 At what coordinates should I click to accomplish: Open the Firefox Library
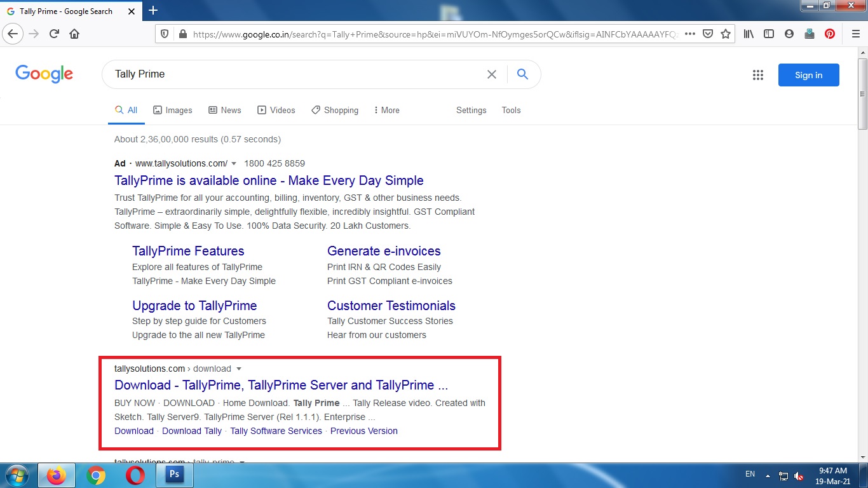tap(749, 34)
